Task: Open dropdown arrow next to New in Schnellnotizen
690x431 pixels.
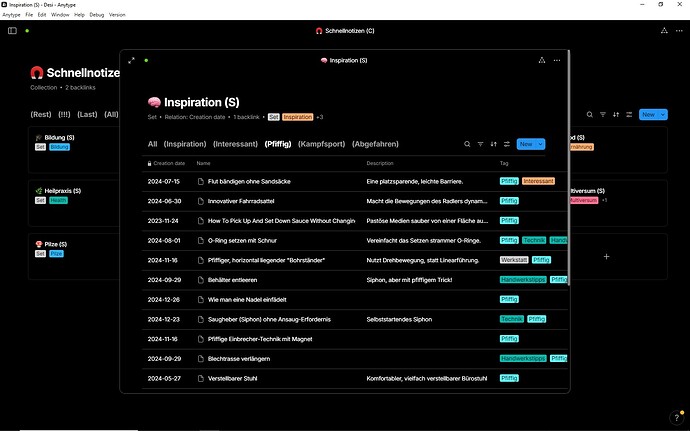Action: 663,114
